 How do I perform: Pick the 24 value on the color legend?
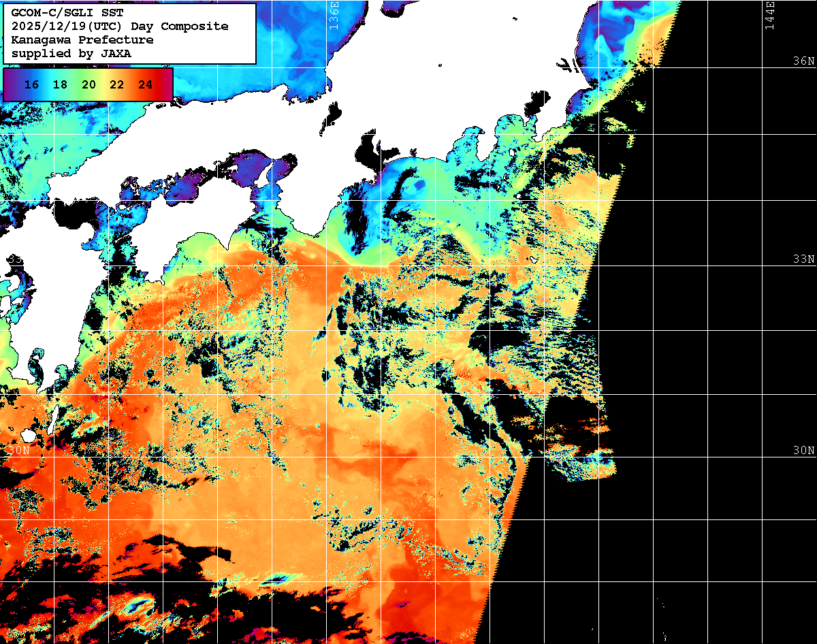click(x=145, y=85)
